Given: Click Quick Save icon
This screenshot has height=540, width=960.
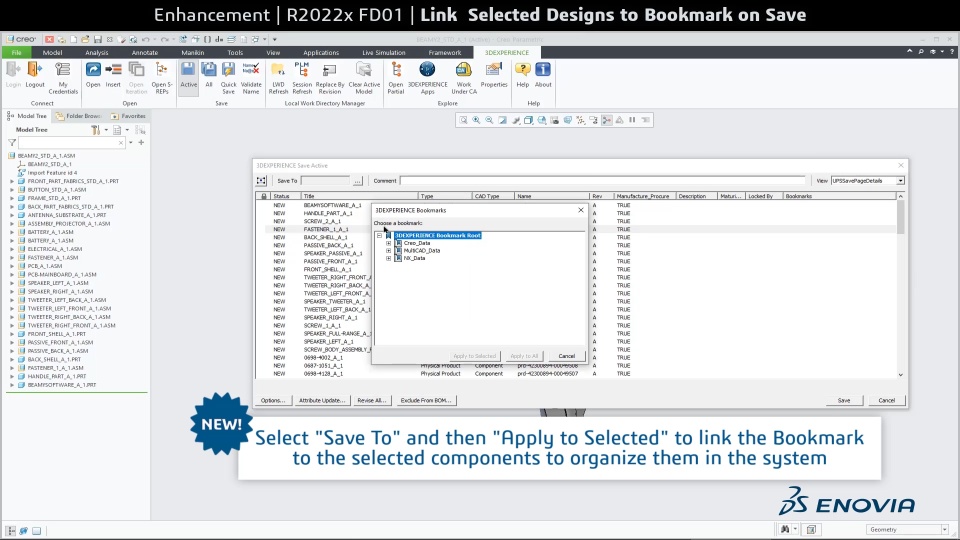Looking at the screenshot, I should point(228,78).
